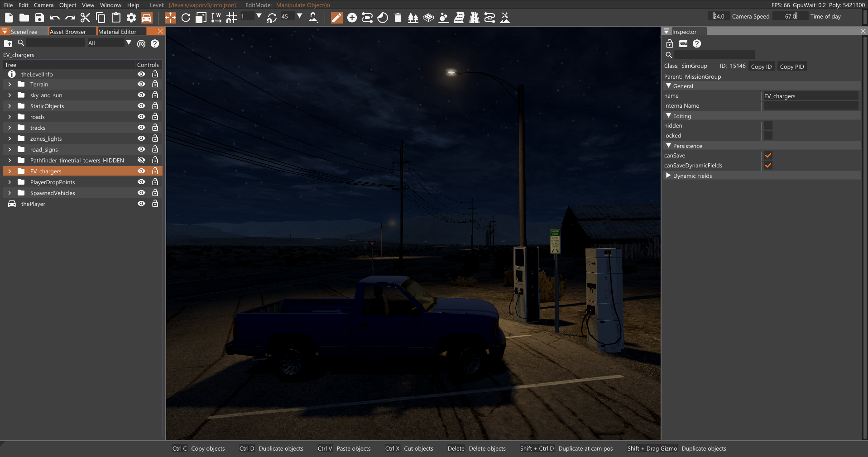Click the Inspector help question mark icon
The width and height of the screenshot is (868, 457).
pos(697,43)
